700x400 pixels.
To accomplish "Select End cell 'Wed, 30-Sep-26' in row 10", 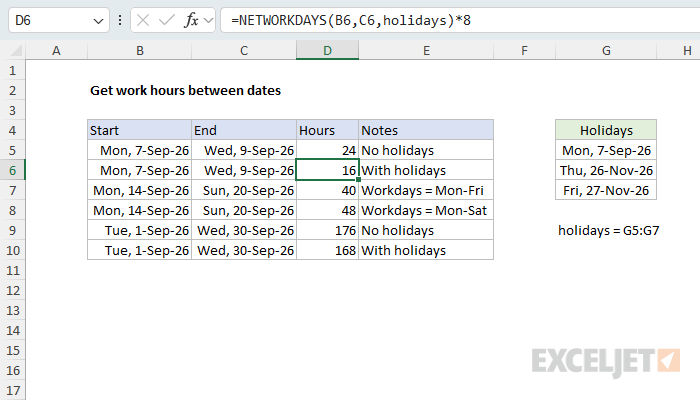I will (x=244, y=250).
